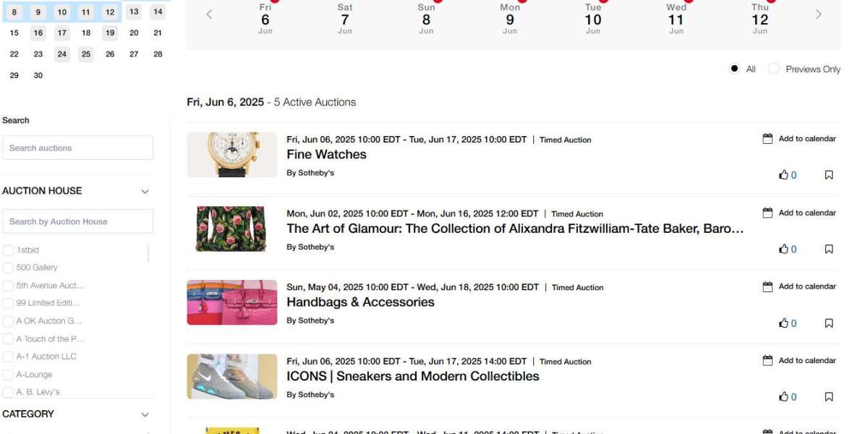
Task: Open ICONS | Sneakers and Modern Collectibles title
Action: click(413, 376)
